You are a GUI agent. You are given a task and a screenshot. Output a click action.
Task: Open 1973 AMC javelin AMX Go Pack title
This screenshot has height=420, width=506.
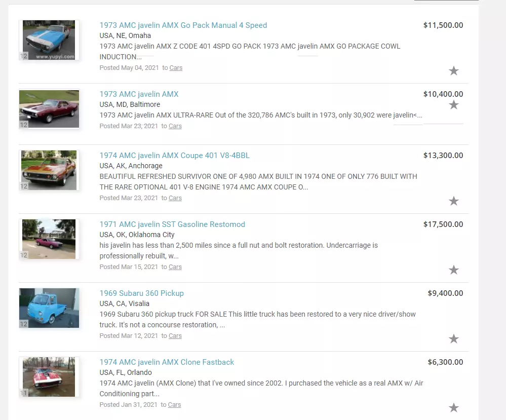(183, 25)
